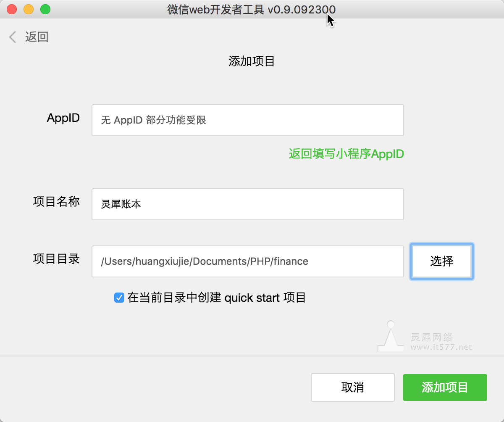The height and width of the screenshot is (422, 504).
Task: Select the 项目目录 path input field
Action: [x=247, y=261]
